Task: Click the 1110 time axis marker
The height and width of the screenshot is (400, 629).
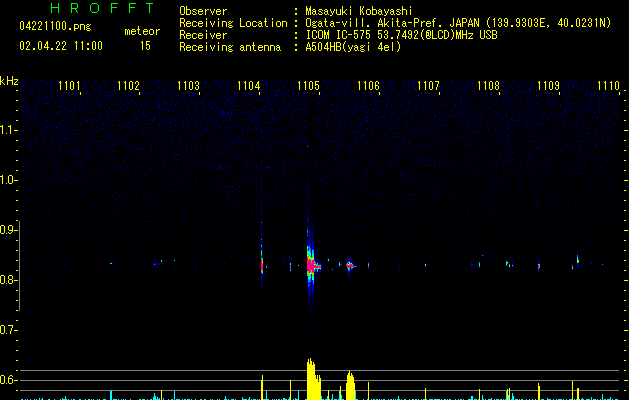Action: (608, 86)
